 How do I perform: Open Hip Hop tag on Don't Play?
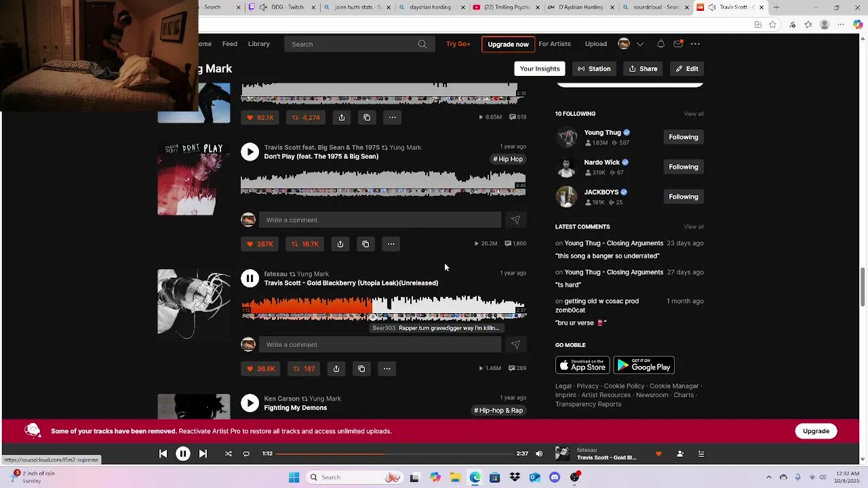coord(508,159)
